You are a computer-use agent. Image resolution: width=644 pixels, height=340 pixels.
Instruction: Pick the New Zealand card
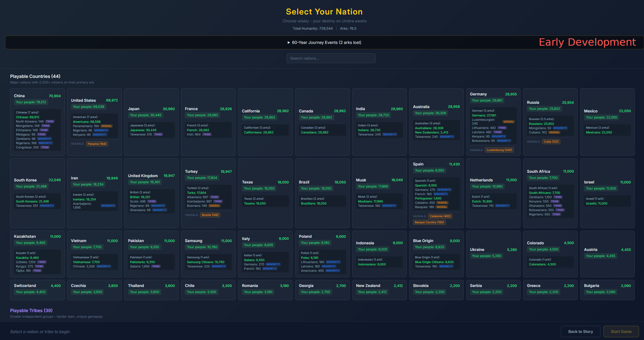(379, 290)
